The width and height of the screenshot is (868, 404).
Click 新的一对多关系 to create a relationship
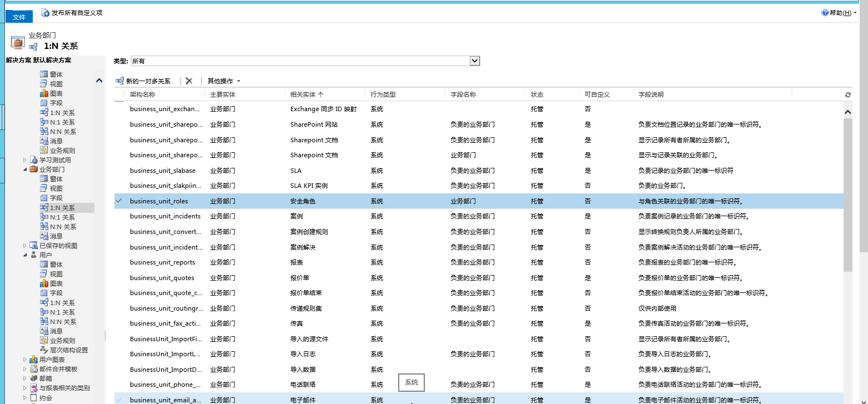pyautogui.click(x=143, y=81)
